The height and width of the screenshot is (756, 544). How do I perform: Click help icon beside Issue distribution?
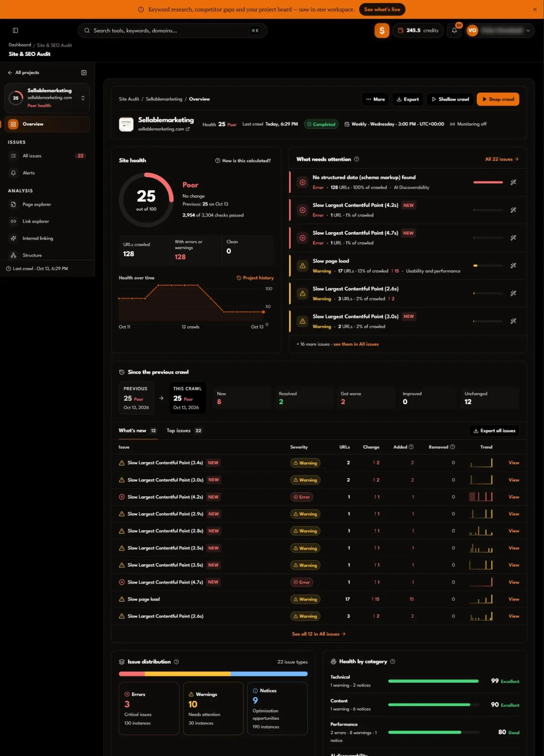176,661
